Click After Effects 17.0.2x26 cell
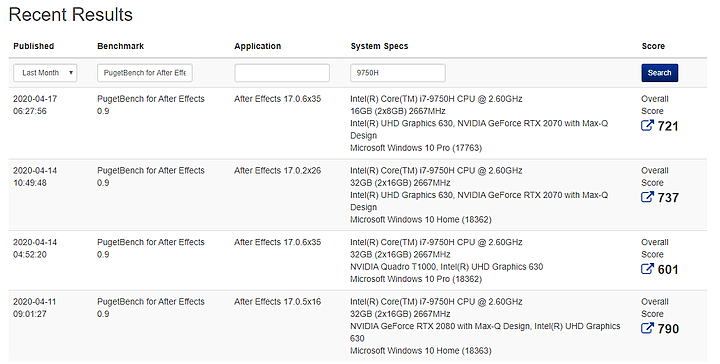The height and width of the screenshot is (364, 720). coord(277,170)
